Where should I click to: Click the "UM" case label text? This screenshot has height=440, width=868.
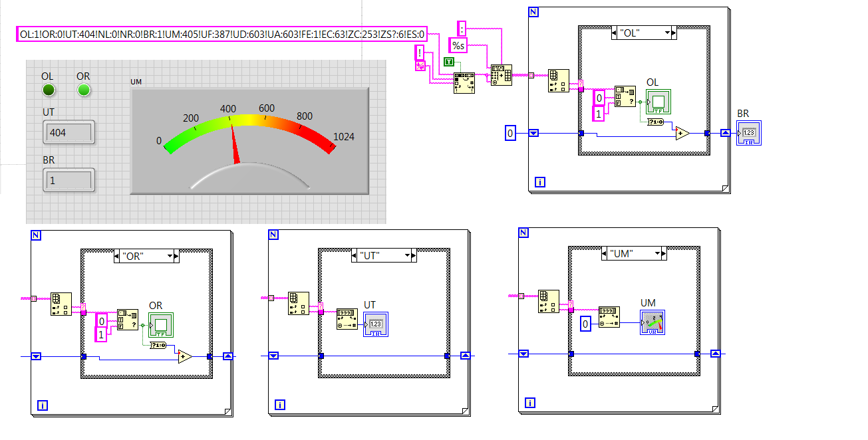tap(621, 253)
